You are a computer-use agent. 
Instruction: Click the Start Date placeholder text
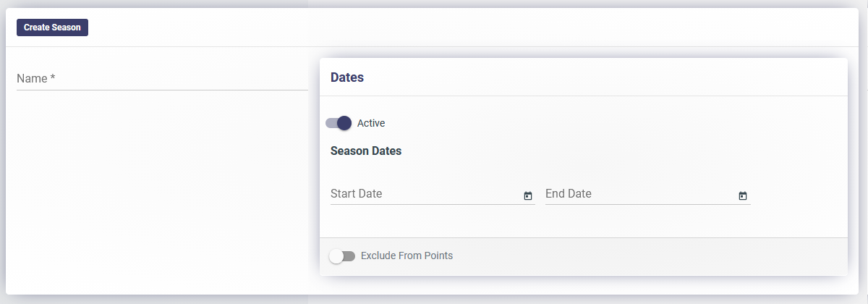(x=357, y=194)
